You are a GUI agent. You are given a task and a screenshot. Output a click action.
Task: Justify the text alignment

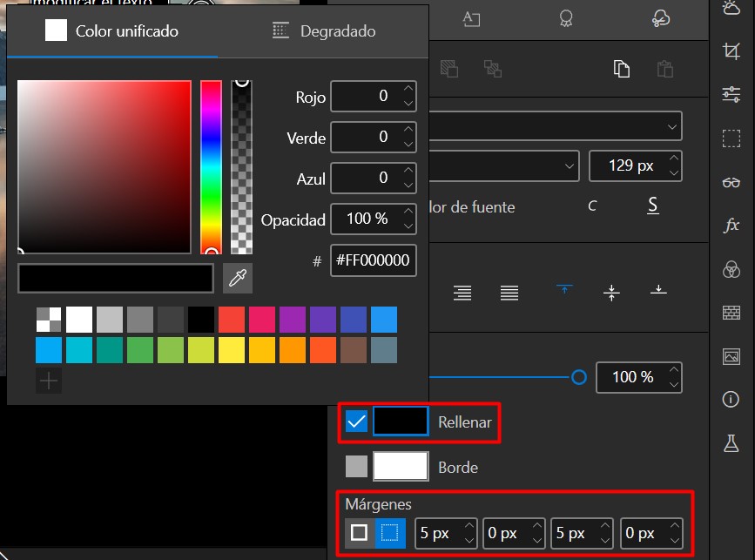pyautogui.click(x=509, y=293)
